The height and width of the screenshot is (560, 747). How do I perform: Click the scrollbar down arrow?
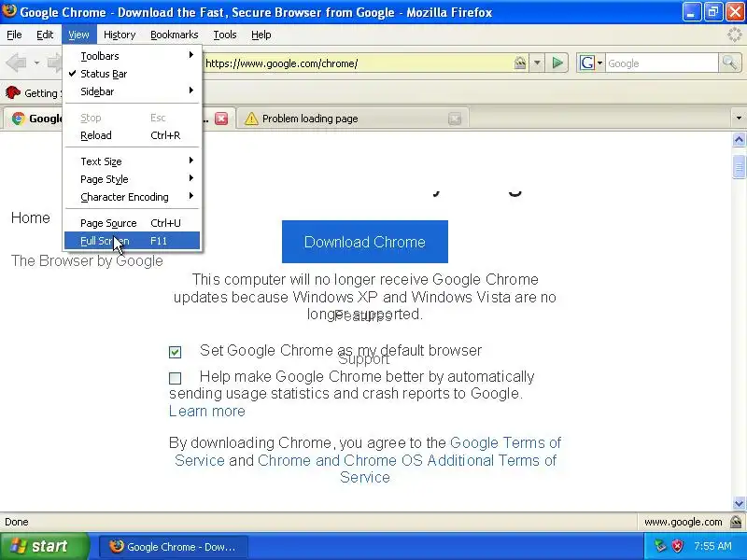tap(739, 503)
